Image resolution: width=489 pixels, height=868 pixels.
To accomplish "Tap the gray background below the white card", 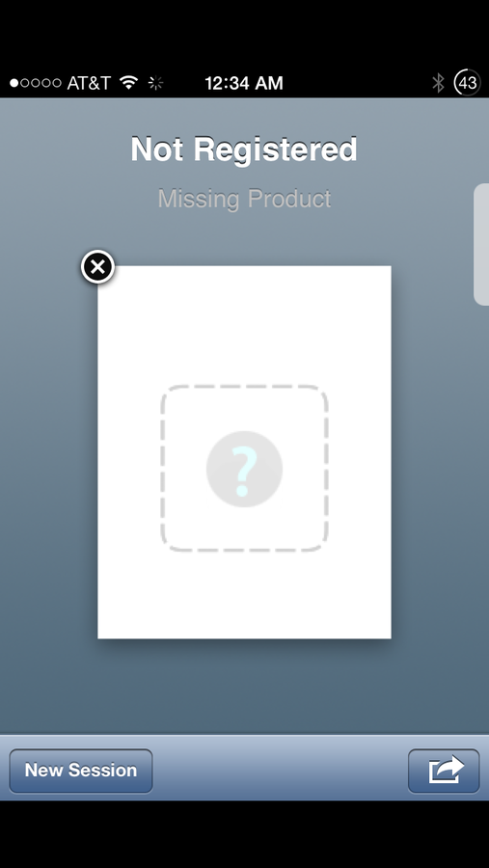I will tap(244, 687).
